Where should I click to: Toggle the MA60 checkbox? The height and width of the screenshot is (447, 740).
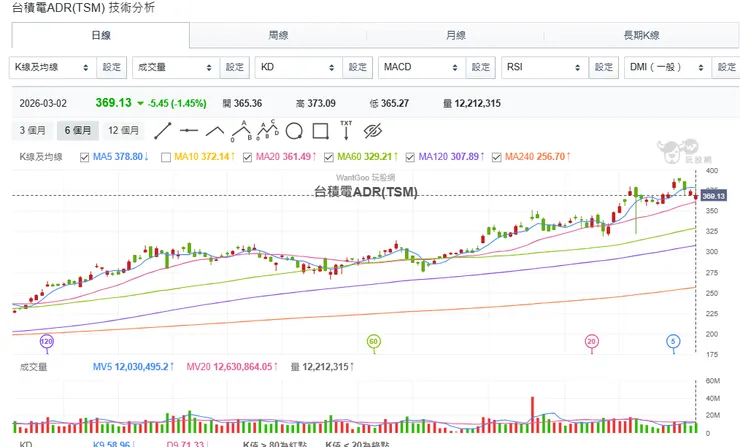[329, 157]
